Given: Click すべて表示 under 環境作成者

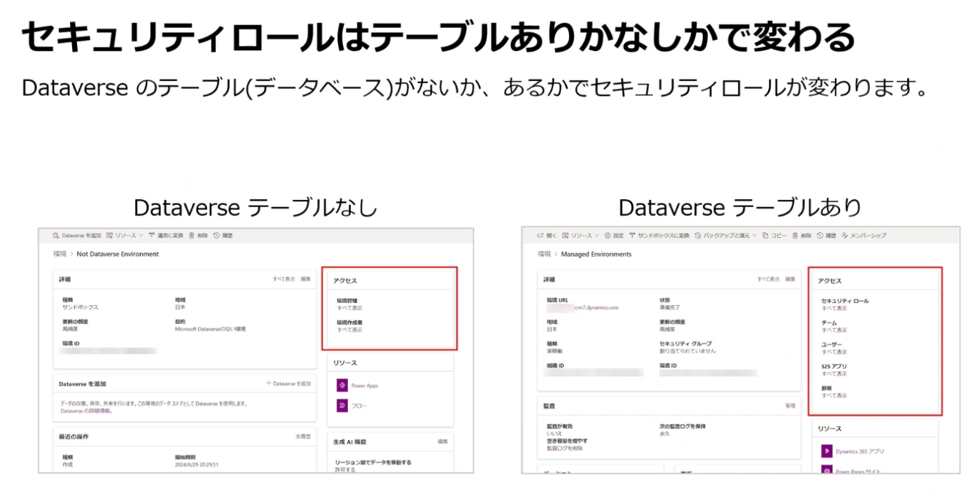Looking at the screenshot, I should (349, 330).
